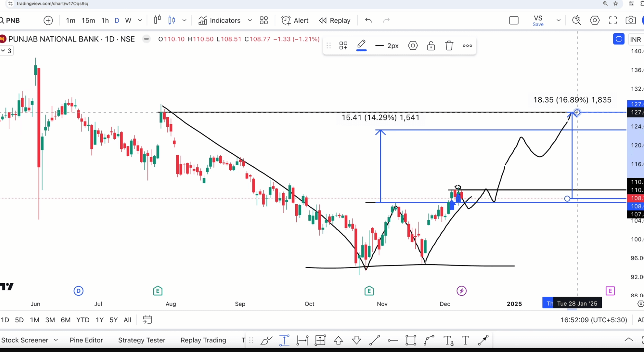Click the drawing toolbar drag handle
The width and height of the screenshot is (644, 352).
click(x=329, y=46)
